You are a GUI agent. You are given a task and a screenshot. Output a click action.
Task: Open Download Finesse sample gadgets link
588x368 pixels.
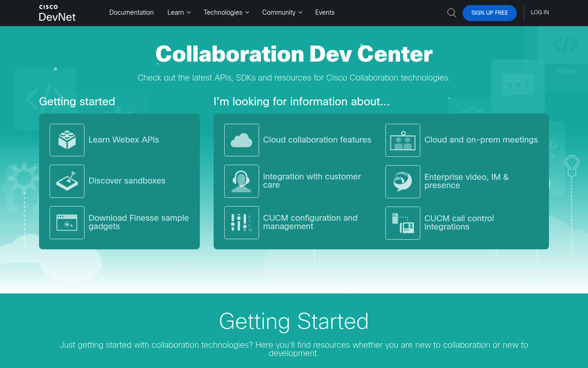pyautogui.click(x=139, y=222)
